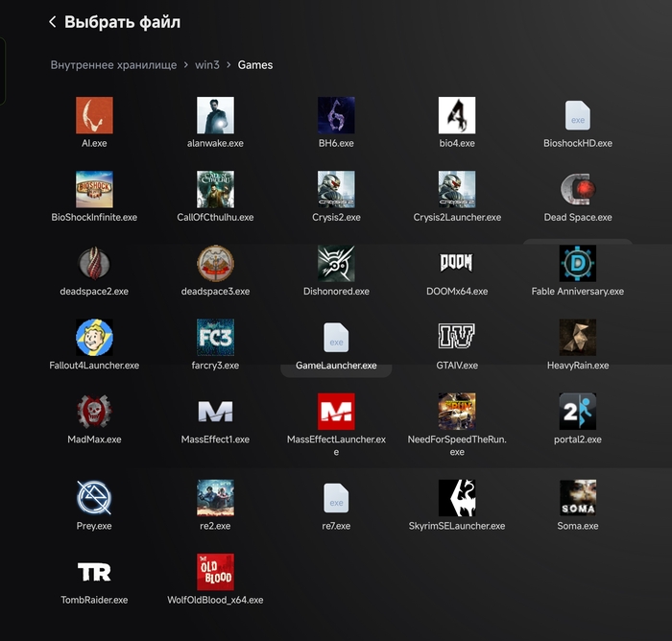Select the farcry3.exe FC3 icon
Screen dimensions: 672x641
click(215, 337)
